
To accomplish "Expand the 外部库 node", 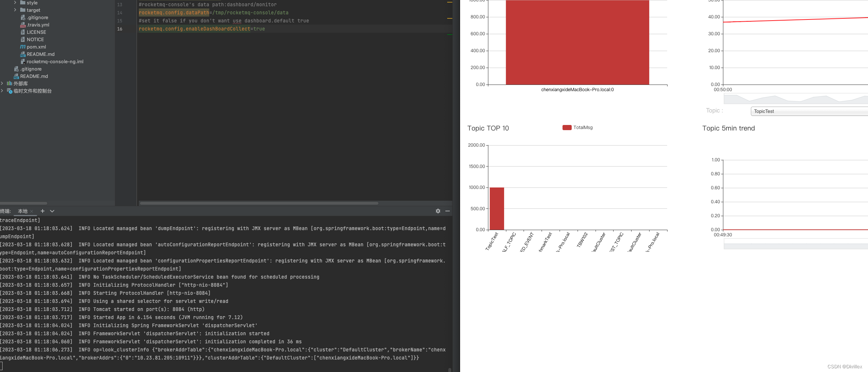I will pos(2,83).
